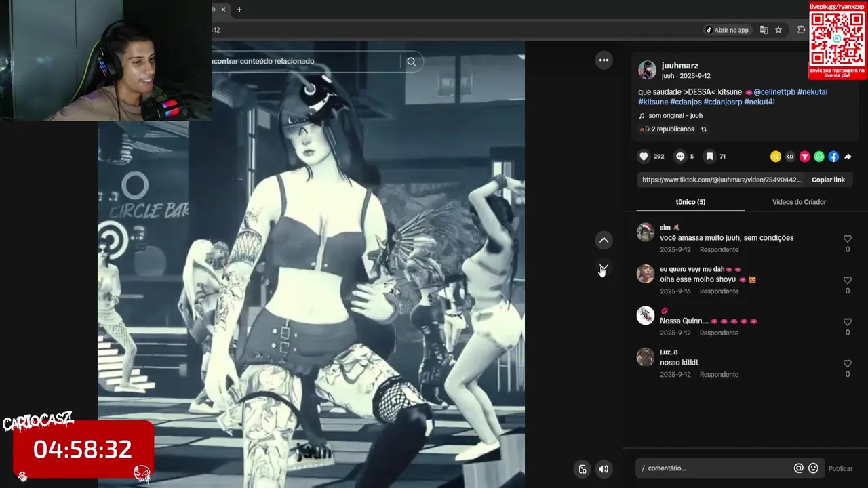Open comments via speech bubble icon
This screenshot has width=868, height=488.
coord(680,157)
